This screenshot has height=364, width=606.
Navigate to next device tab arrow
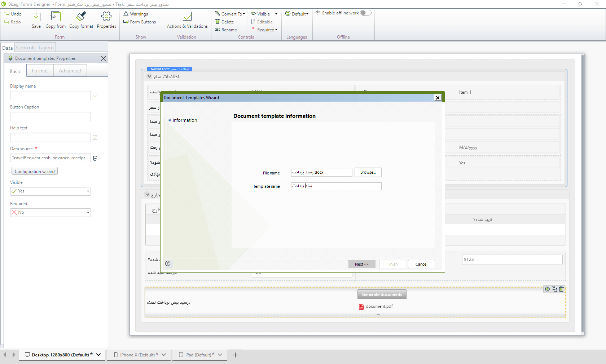[14, 355]
